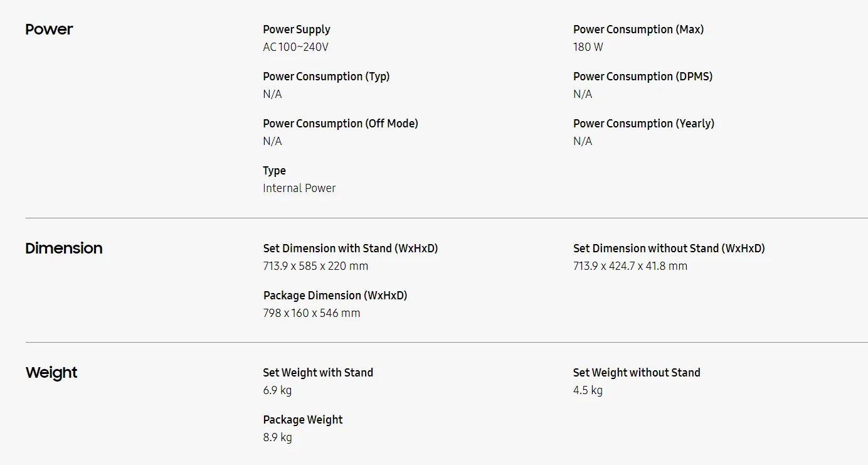Screen dimensions: 868x465
Task: Click the Weight section heading
Action: [51, 373]
